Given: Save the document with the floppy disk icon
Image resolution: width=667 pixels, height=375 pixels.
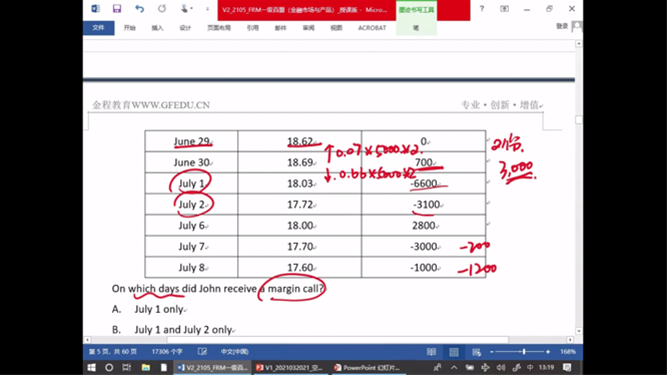Looking at the screenshot, I should coord(117,9).
